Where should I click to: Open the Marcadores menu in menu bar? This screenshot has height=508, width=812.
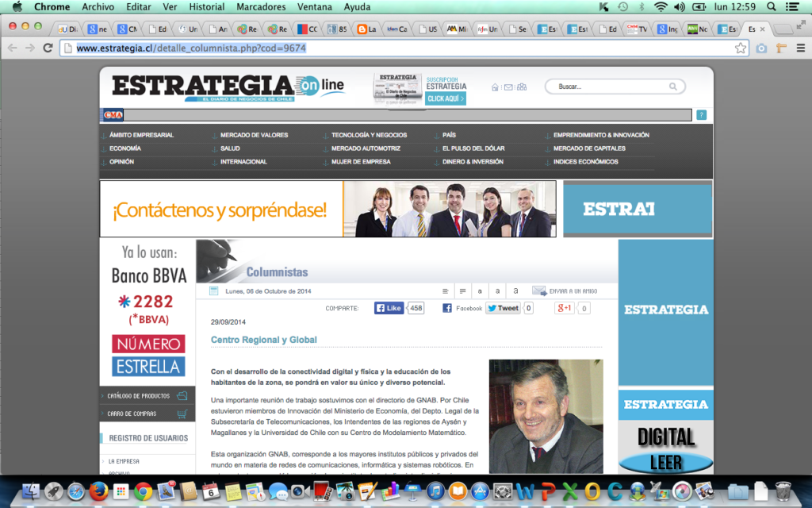[x=261, y=6]
